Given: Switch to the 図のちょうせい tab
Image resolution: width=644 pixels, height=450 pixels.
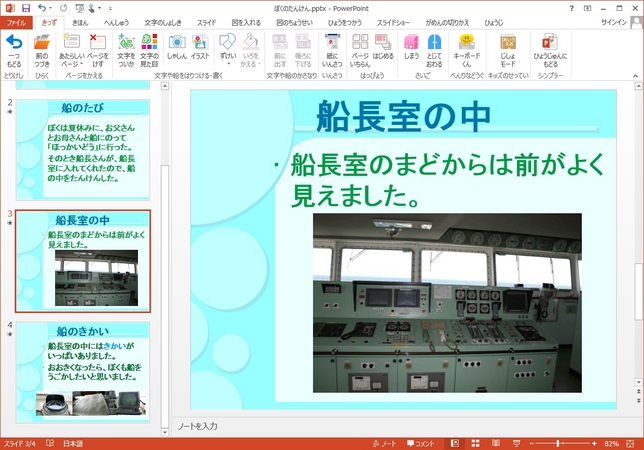Looking at the screenshot, I should pyautogui.click(x=294, y=23).
